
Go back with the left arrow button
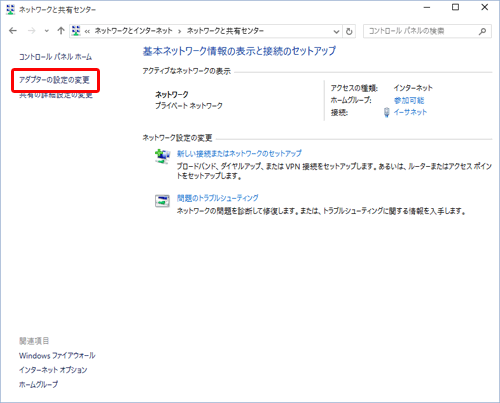[x=13, y=31]
